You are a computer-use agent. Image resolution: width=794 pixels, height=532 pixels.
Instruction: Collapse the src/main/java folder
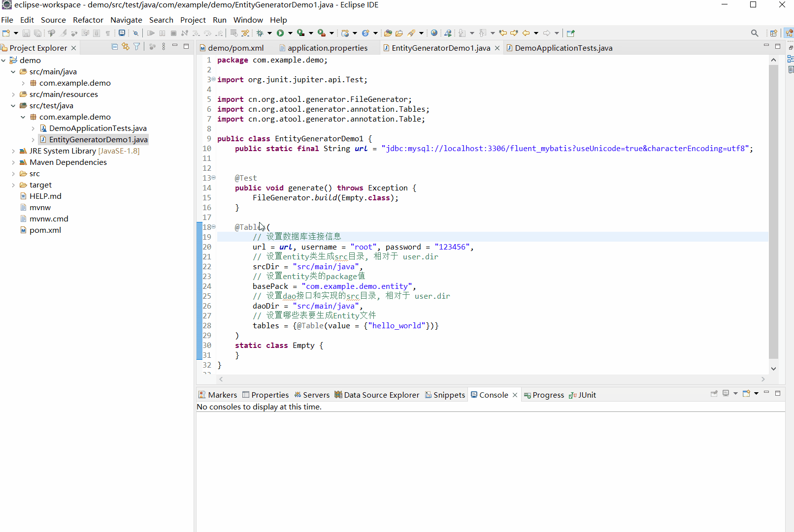click(x=13, y=71)
